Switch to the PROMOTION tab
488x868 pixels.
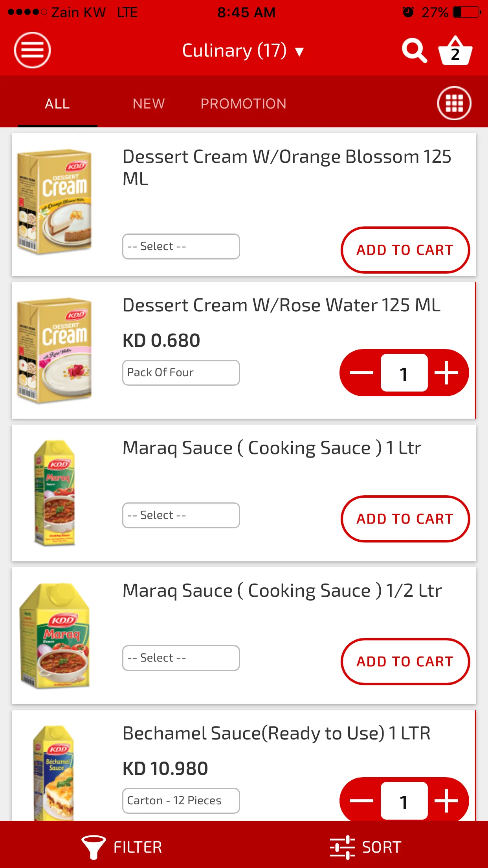[244, 104]
